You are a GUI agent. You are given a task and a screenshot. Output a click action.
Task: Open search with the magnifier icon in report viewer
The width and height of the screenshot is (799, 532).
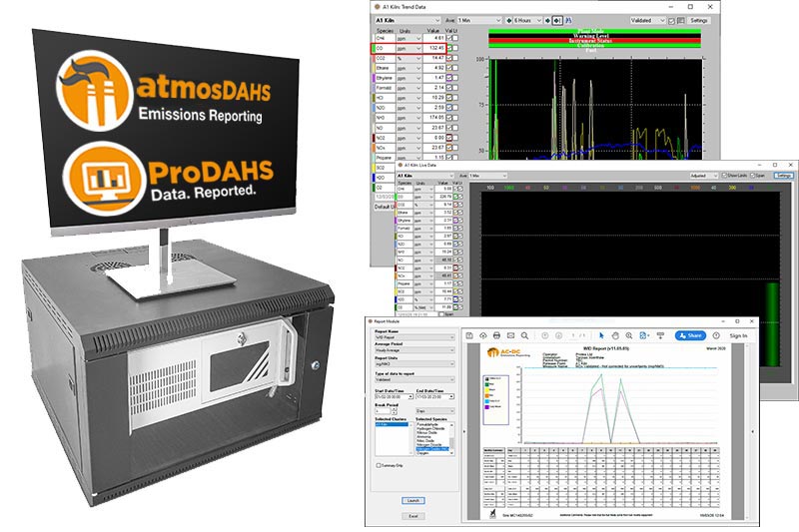click(x=524, y=336)
